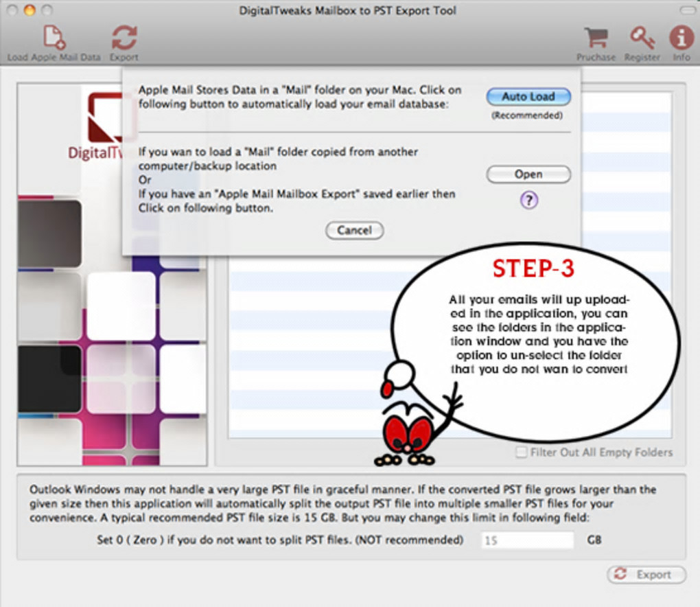The height and width of the screenshot is (607, 700).
Task: Cancel the load mail dialog
Action: 355,230
